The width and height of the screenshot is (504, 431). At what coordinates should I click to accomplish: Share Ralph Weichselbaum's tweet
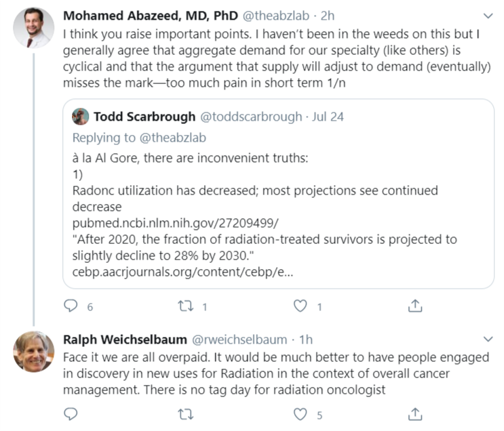click(x=415, y=413)
